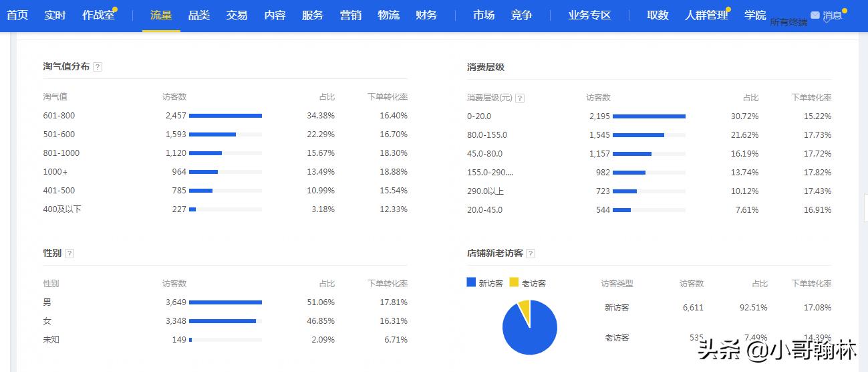Go to the 服务 tab
Screen dimensions: 868x372
[x=313, y=15]
